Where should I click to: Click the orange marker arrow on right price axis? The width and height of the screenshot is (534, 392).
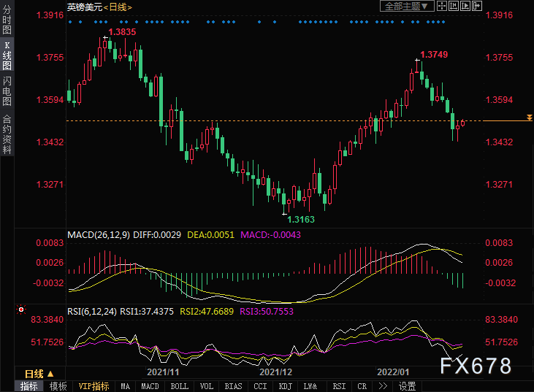(529, 118)
